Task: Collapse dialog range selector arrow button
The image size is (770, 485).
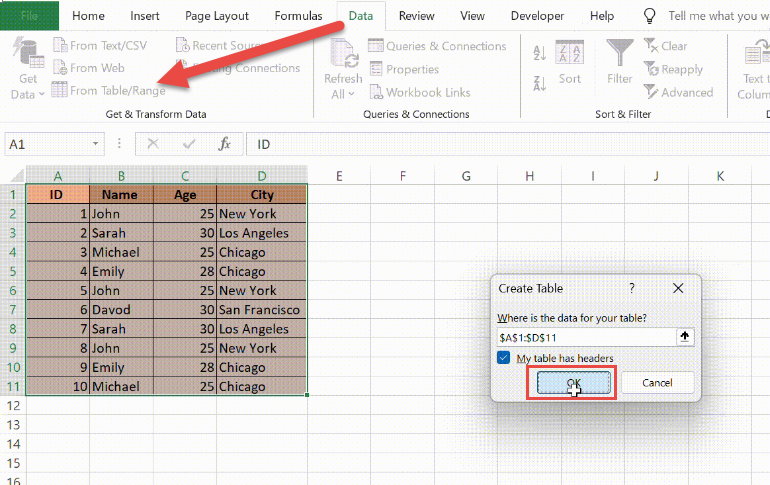Action: (685, 337)
